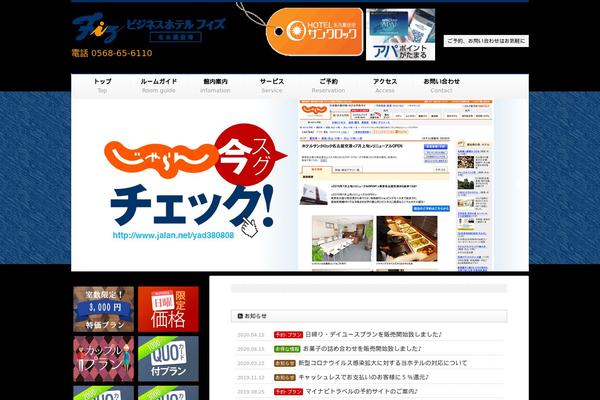This screenshot has width=600, height=400.
Task: Click the green お得な情報 tag
Action: click(287, 349)
